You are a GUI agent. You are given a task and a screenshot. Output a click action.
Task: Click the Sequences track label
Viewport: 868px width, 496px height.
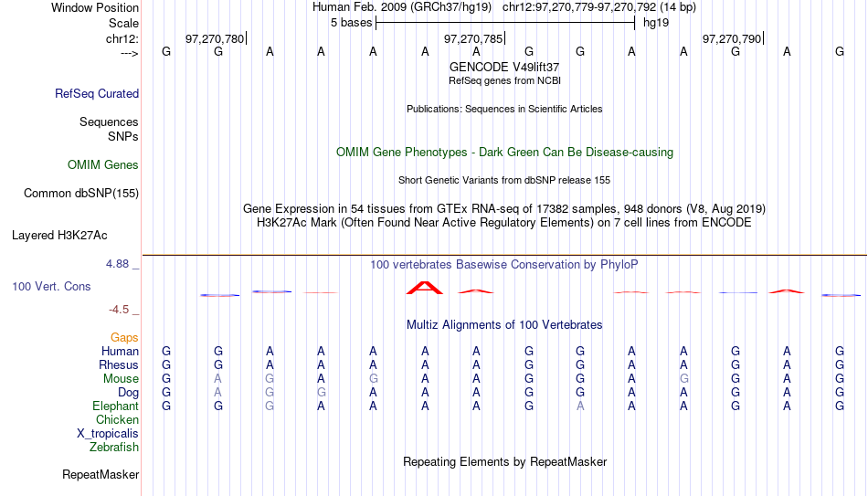[109, 121]
